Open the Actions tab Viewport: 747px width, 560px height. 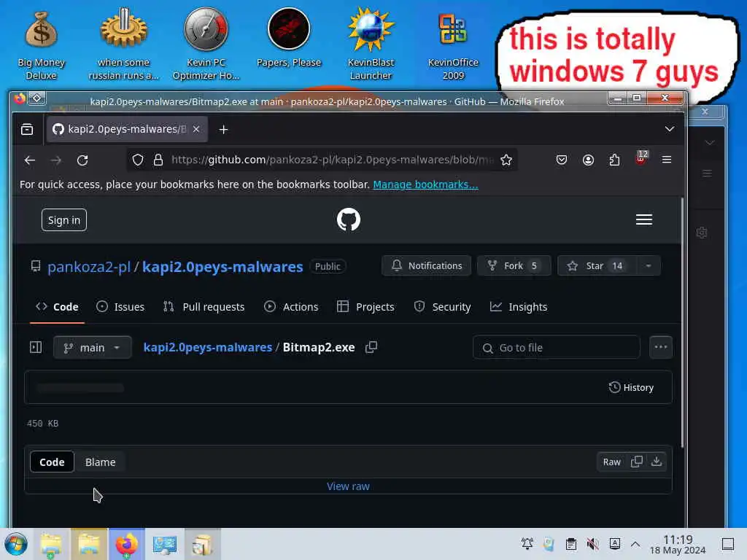pyautogui.click(x=291, y=307)
